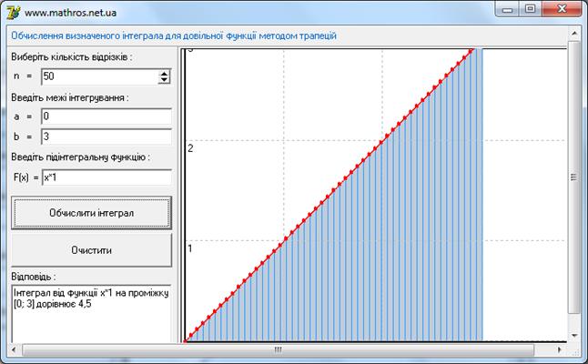Viewport: 588px width, 364px height.
Task: Click the F(x) function input field
Action: [106, 177]
